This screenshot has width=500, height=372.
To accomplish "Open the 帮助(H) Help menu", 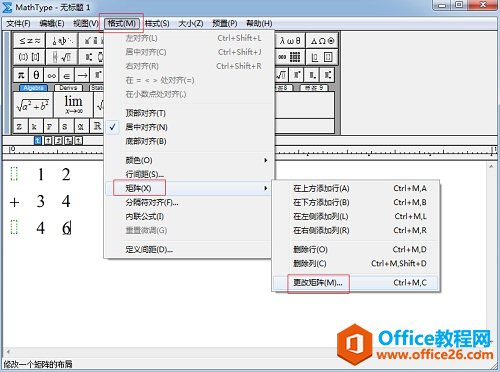I will tap(259, 24).
